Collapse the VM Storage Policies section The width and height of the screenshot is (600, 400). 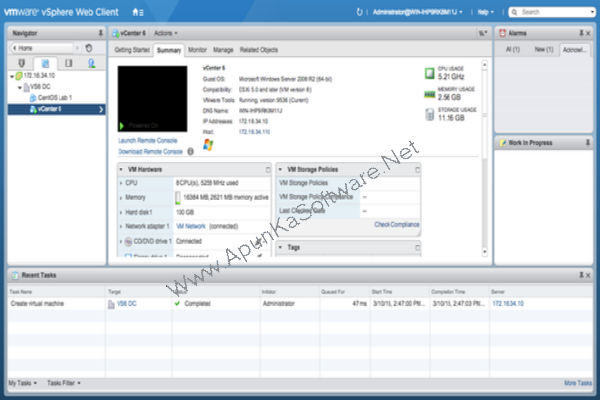pos(280,170)
